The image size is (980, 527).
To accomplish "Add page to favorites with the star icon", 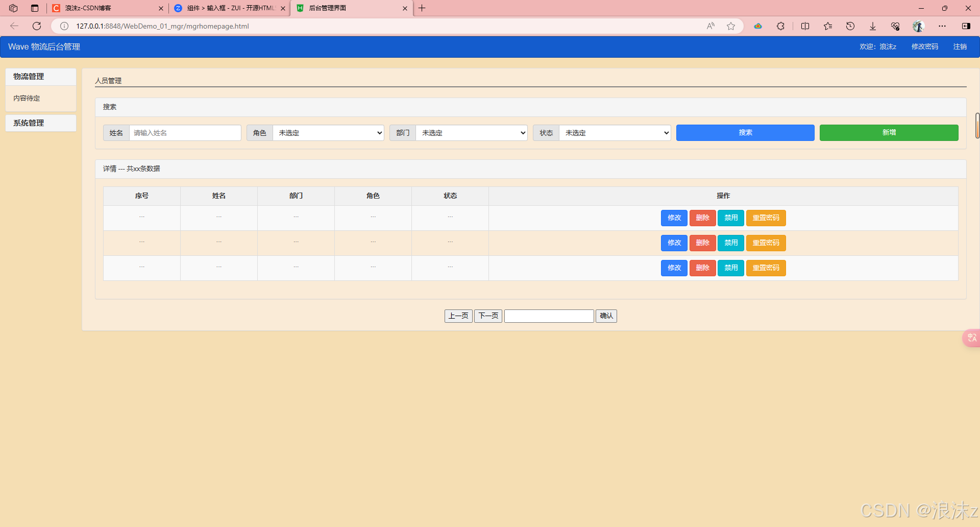I will pos(731,26).
